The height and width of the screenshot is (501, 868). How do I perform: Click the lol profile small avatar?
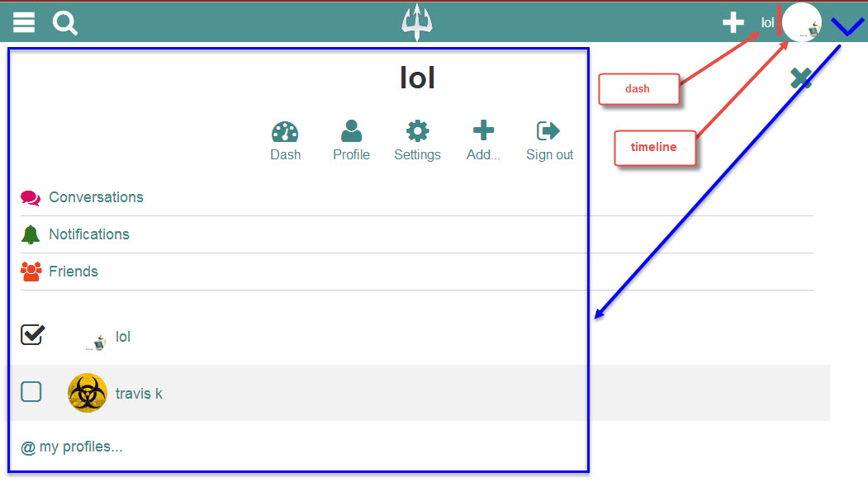(x=97, y=342)
